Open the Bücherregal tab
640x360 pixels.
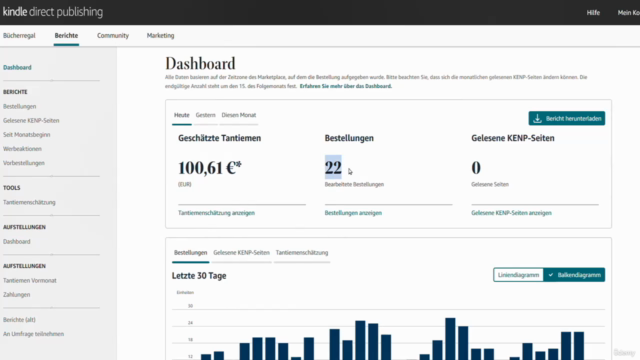(x=19, y=36)
